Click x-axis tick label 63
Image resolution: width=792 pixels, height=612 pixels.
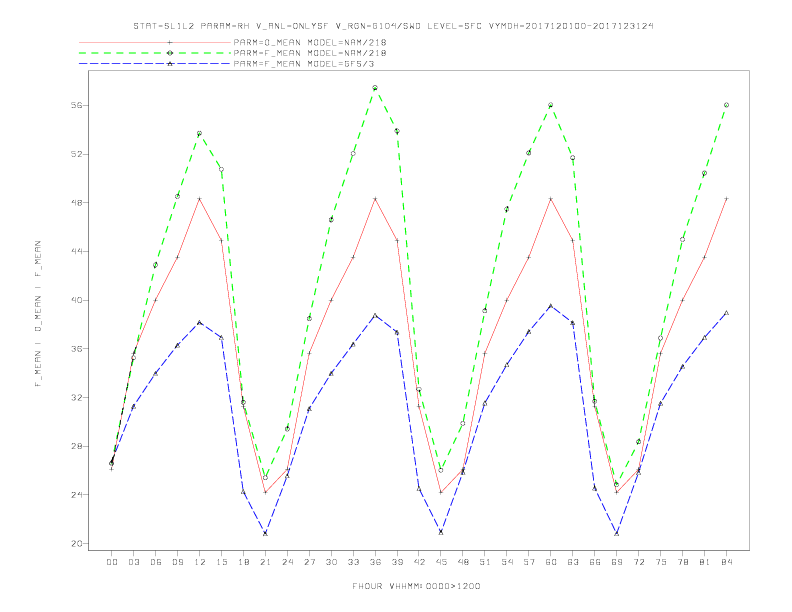pyautogui.click(x=573, y=562)
